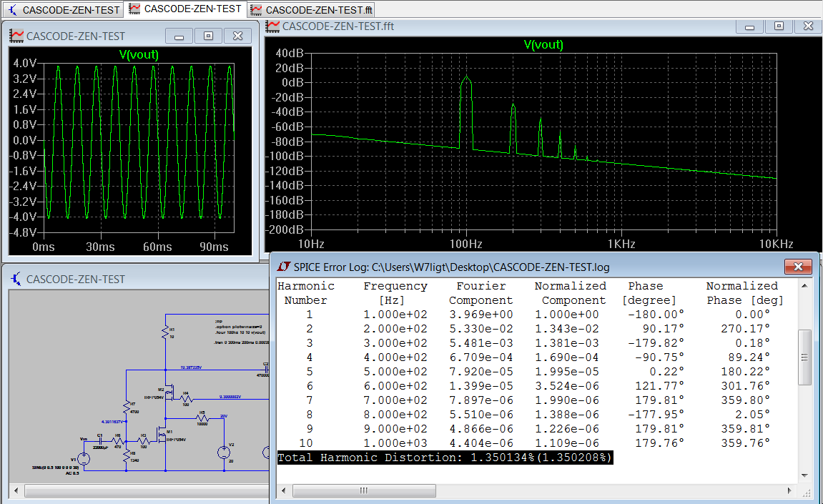Screen dimensions: 823x504
Task: Select MOSFET M1 in the schematic
Action: click(x=162, y=436)
